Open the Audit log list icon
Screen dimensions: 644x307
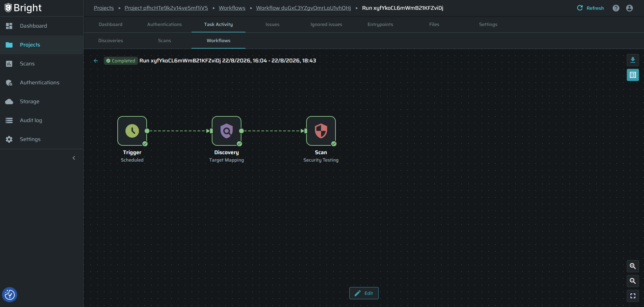tap(9, 120)
